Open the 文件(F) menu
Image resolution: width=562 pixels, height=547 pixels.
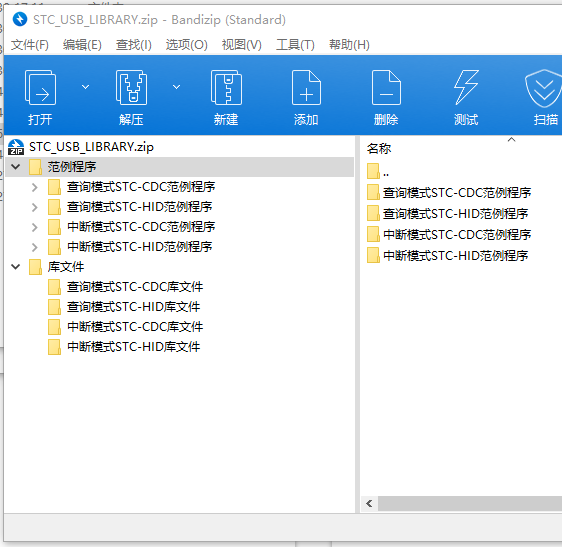pos(29,45)
